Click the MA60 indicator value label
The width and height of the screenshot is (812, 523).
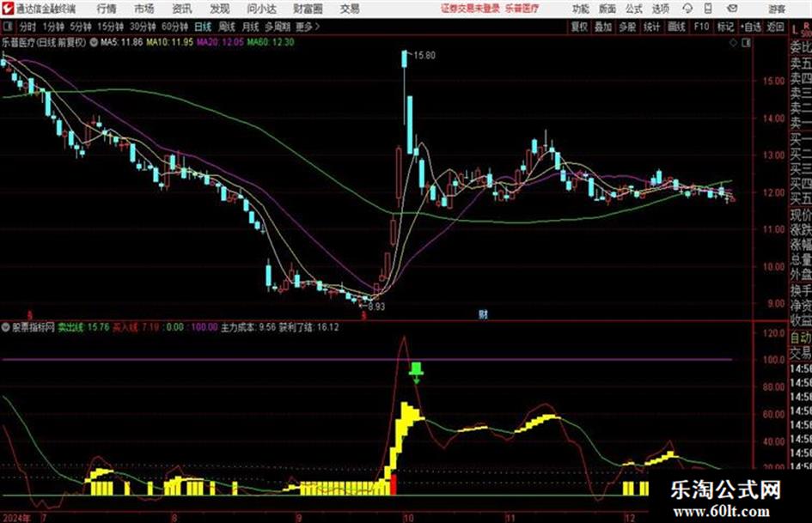pyautogui.click(x=271, y=42)
